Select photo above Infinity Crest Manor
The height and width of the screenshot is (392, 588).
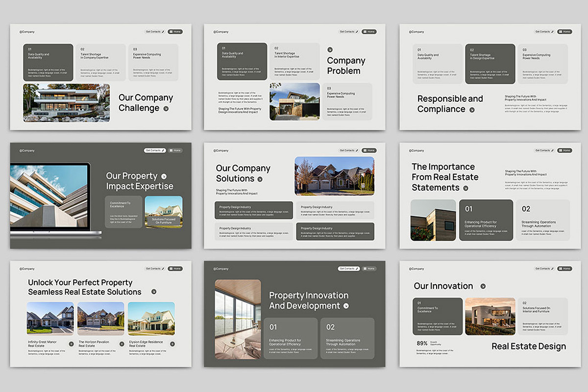pyautogui.click(x=50, y=318)
